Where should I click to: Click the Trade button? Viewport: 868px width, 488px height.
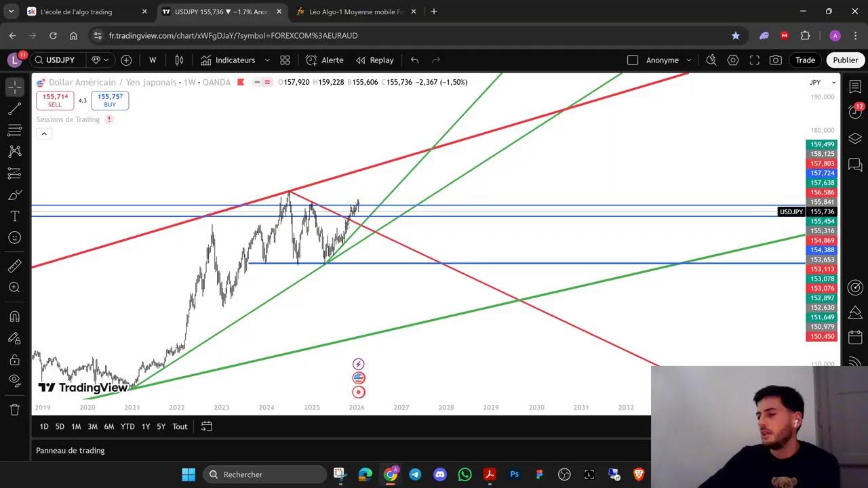point(805,60)
